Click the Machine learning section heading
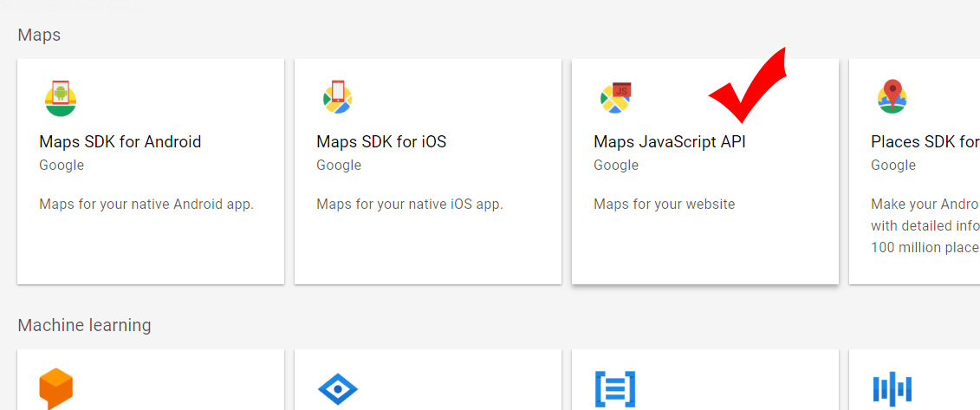Image resolution: width=980 pixels, height=410 pixels. point(84,326)
